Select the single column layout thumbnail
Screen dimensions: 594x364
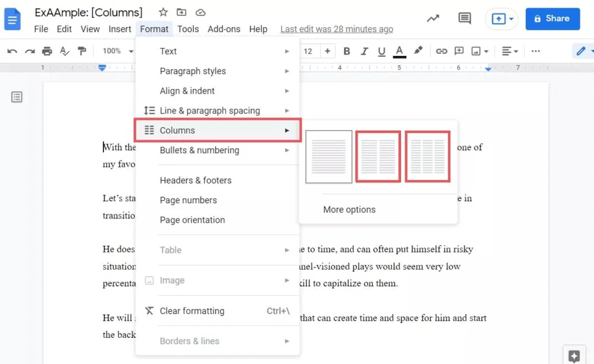click(x=329, y=156)
